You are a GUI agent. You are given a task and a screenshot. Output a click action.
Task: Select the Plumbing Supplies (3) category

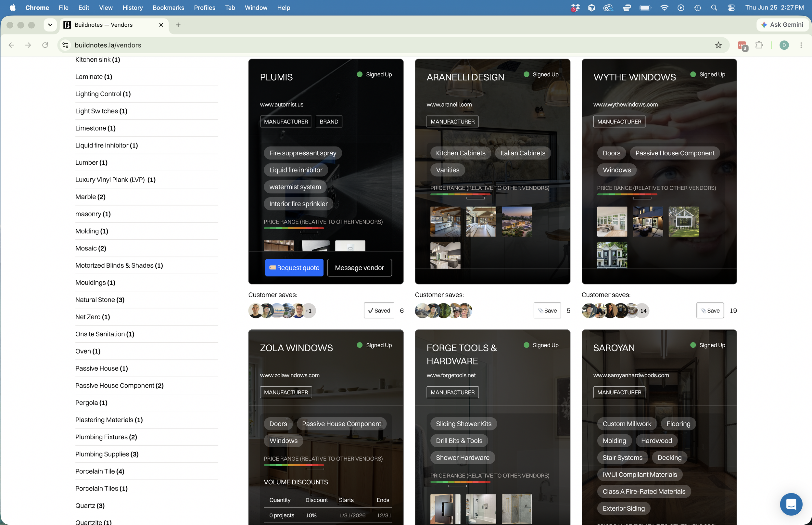107,454
